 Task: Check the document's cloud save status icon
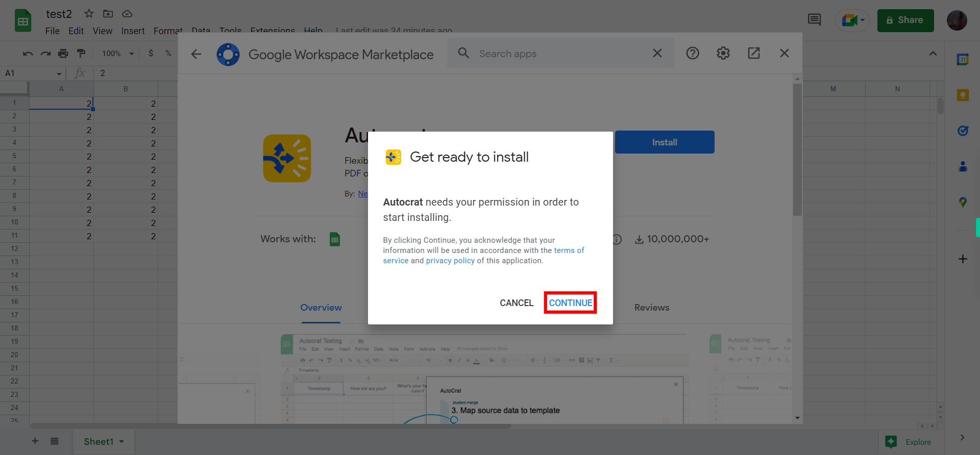(127, 14)
